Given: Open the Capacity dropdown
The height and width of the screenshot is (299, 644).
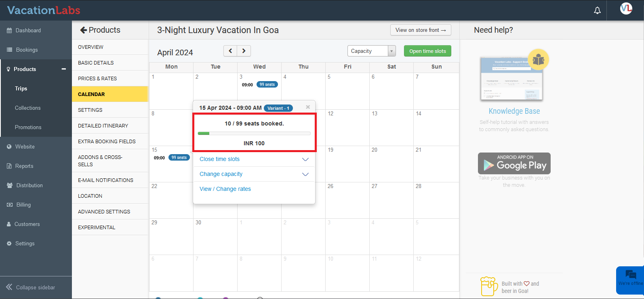Looking at the screenshot, I should [x=371, y=51].
